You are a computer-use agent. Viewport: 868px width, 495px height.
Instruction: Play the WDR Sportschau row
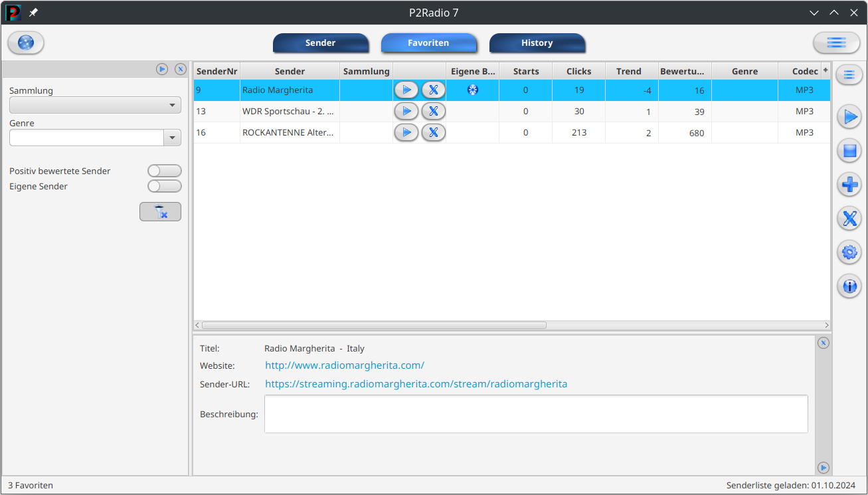click(x=406, y=112)
